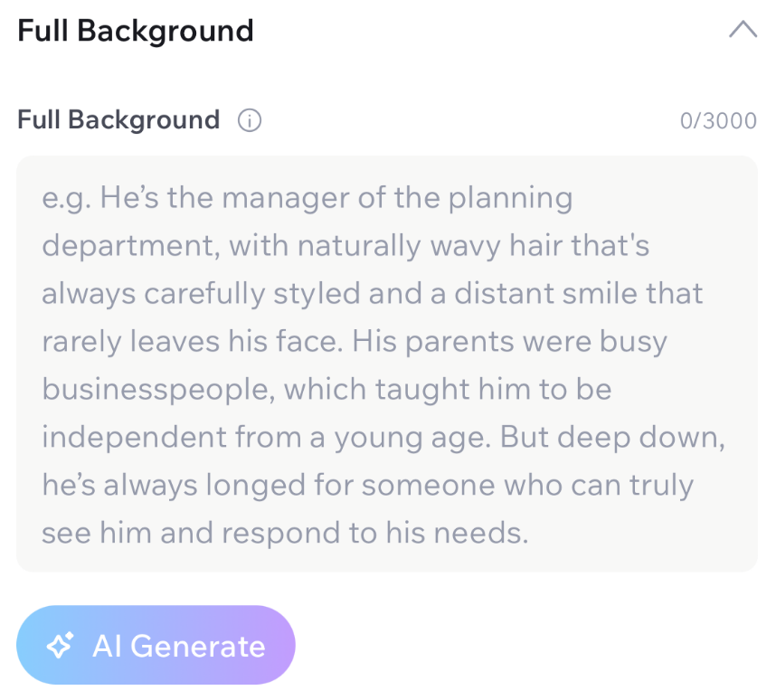Screen dimensions: 776x700
Task: Click placeholder line 'rarely leaves his face'
Action: [x=355, y=342]
